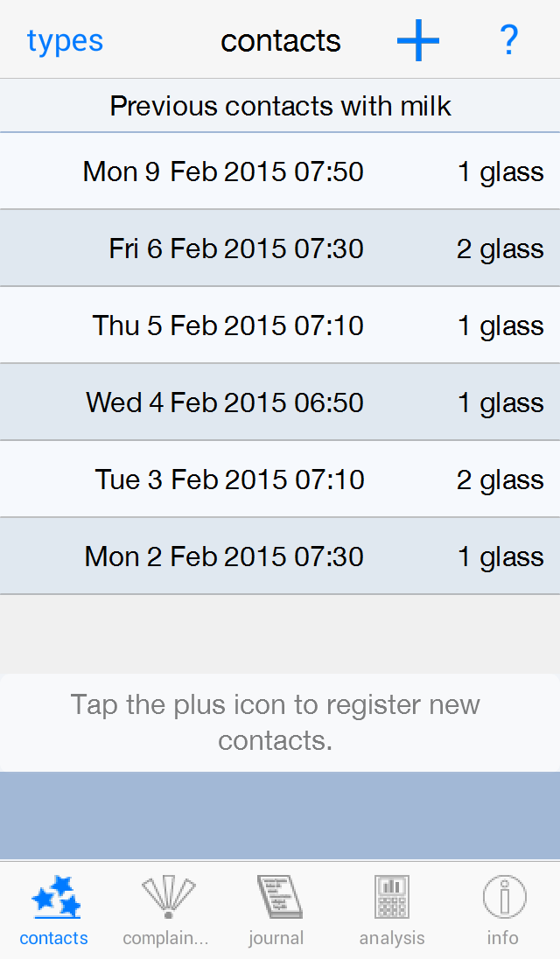
Task: Open the journal notebook icon
Action: click(279, 898)
